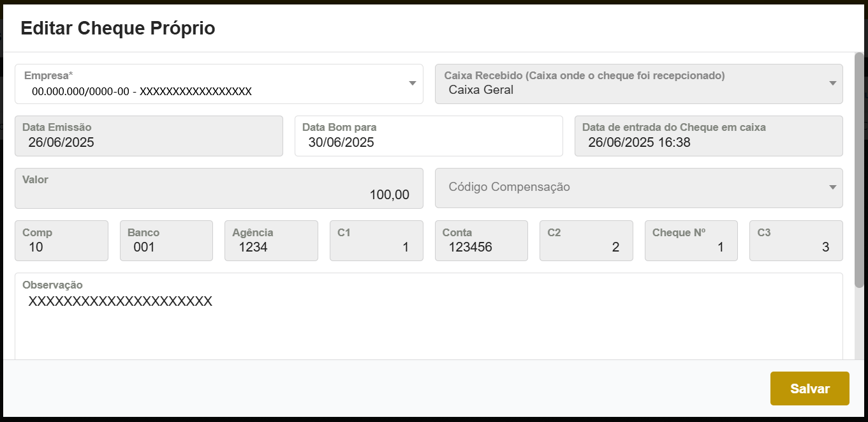Click the Empresa field CNPJ text
Image resolution: width=868 pixels, height=422 pixels.
[x=142, y=91]
